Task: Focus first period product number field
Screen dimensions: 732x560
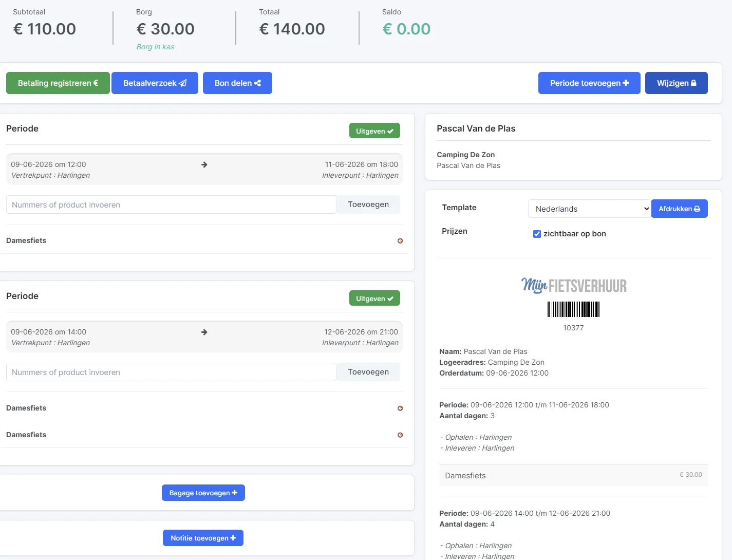Action: 172,204
